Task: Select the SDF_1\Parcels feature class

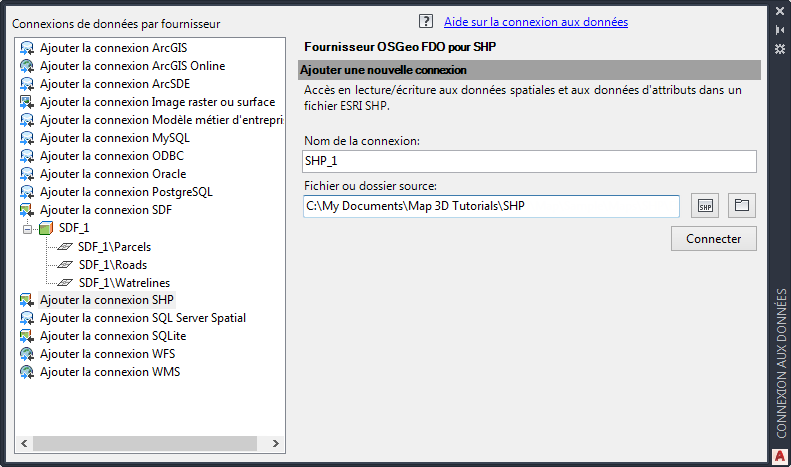Action: [x=114, y=246]
